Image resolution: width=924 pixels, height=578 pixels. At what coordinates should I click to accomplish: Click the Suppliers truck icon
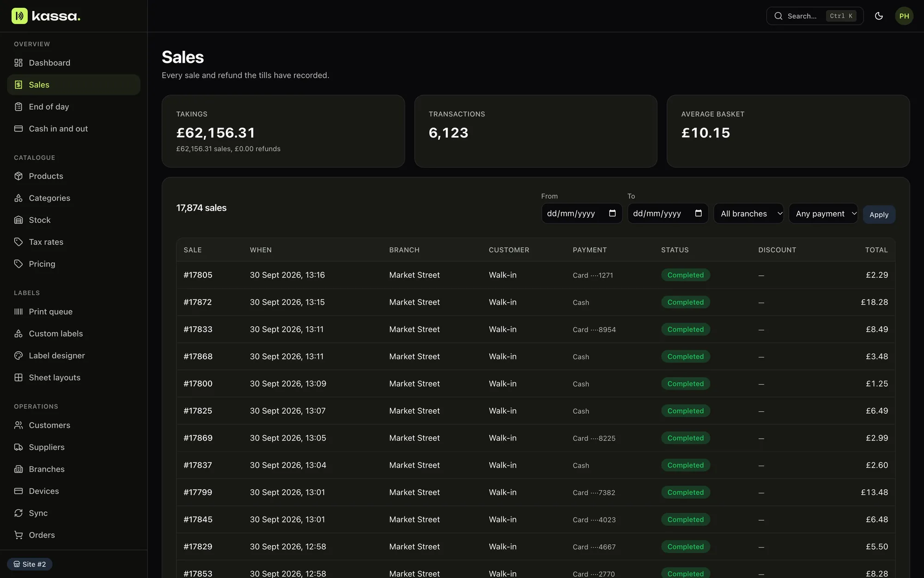[18, 447]
